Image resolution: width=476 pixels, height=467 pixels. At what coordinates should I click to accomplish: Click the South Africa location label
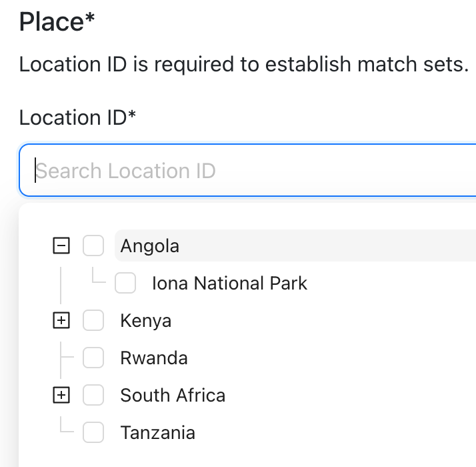tap(173, 396)
